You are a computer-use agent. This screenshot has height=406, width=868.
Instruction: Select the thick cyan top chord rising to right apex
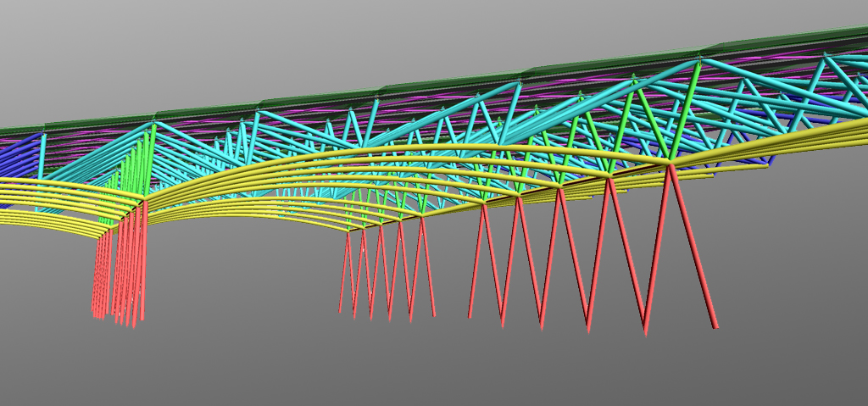[x=593, y=99]
